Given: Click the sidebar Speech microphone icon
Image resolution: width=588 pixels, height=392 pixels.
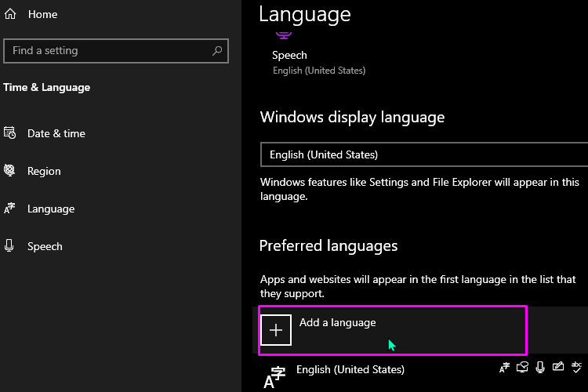Looking at the screenshot, I should [9, 245].
